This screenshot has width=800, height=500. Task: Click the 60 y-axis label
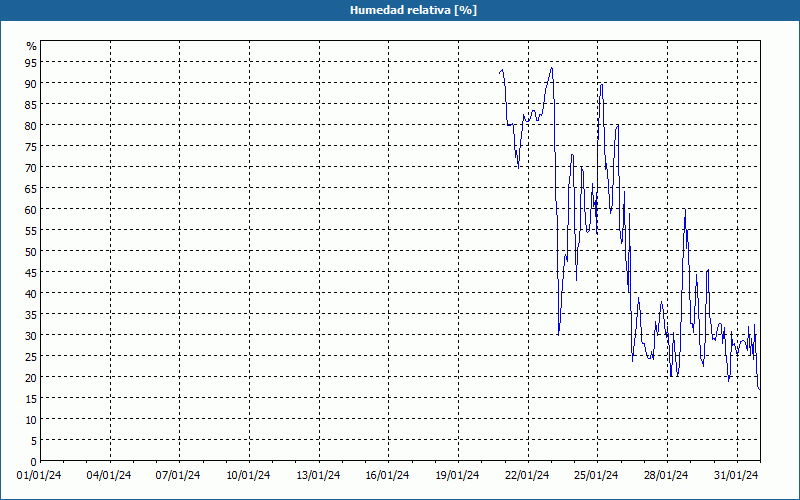(x=31, y=209)
